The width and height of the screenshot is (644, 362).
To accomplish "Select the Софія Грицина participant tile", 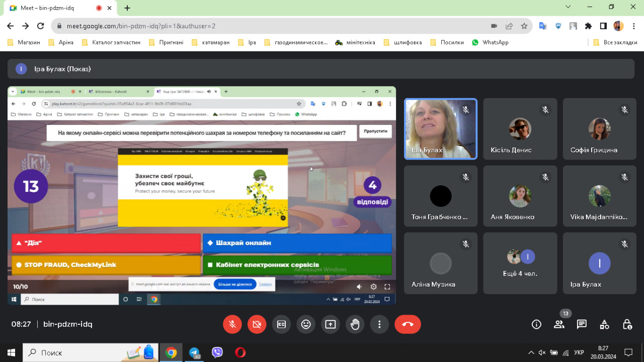I will (x=600, y=129).
